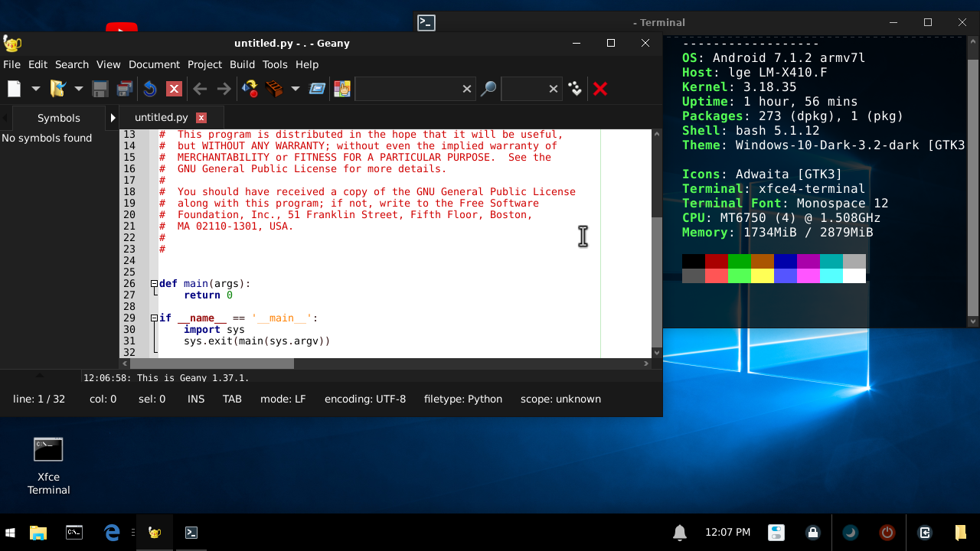Screen dimensions: 980x551
Task: Save the current file
Action: (99, 89)
